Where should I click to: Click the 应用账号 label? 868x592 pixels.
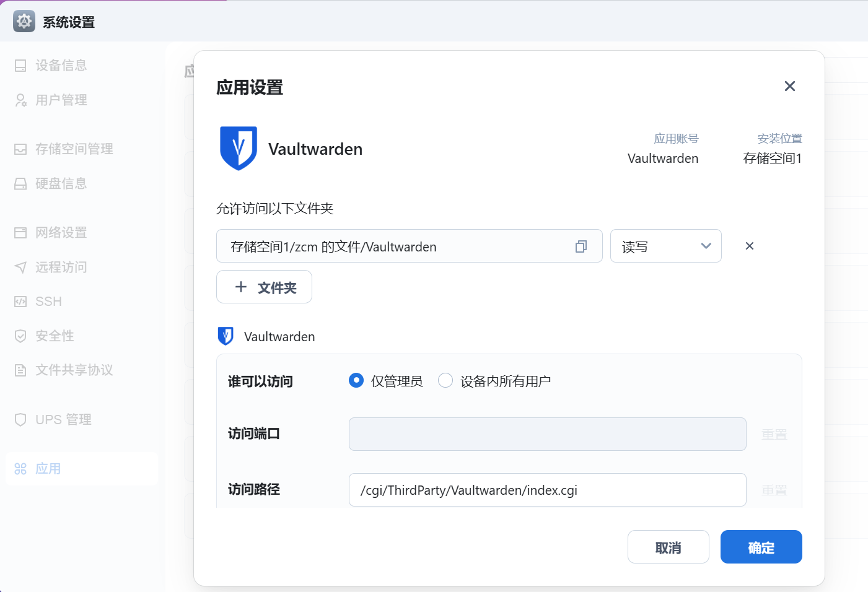677,139
